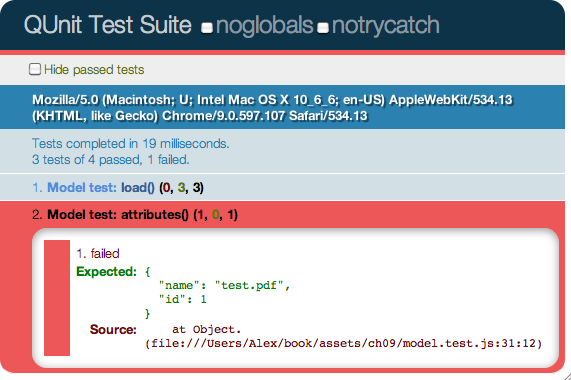Click the (0, 3, 3) counts on load() row
Viewport: 571px width, 380px height.
coord(181,187)
